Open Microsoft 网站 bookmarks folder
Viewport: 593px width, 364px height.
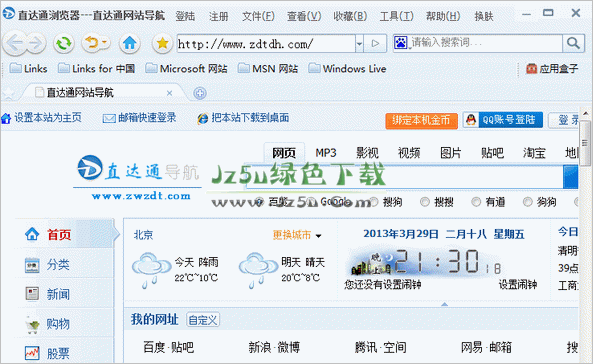tap(186, 68)
